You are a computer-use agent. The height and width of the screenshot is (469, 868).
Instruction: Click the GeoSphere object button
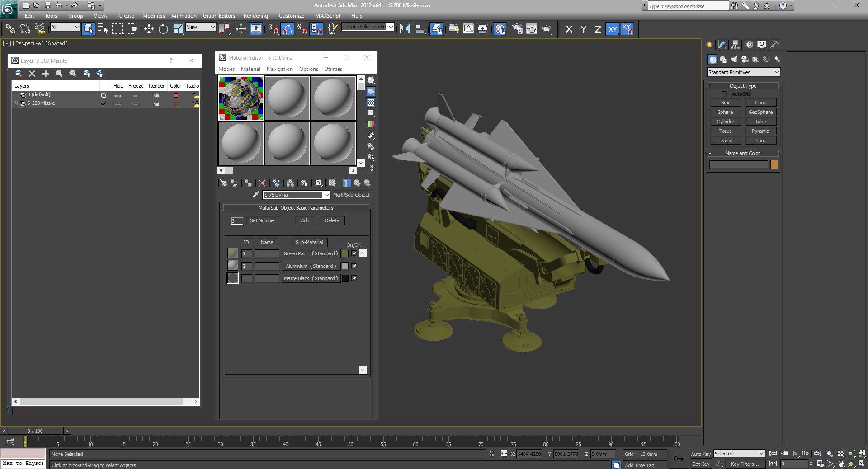pyautogui.click(x=760, y=112)
